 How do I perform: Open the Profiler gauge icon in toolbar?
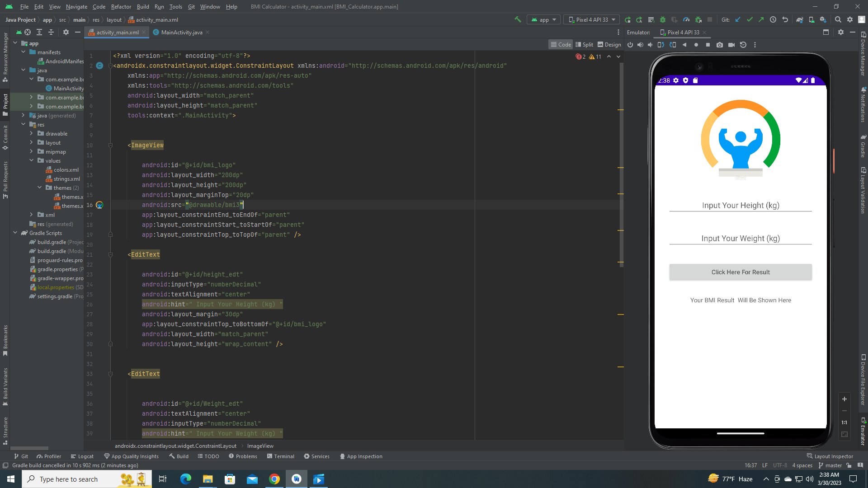pos(686,19)
